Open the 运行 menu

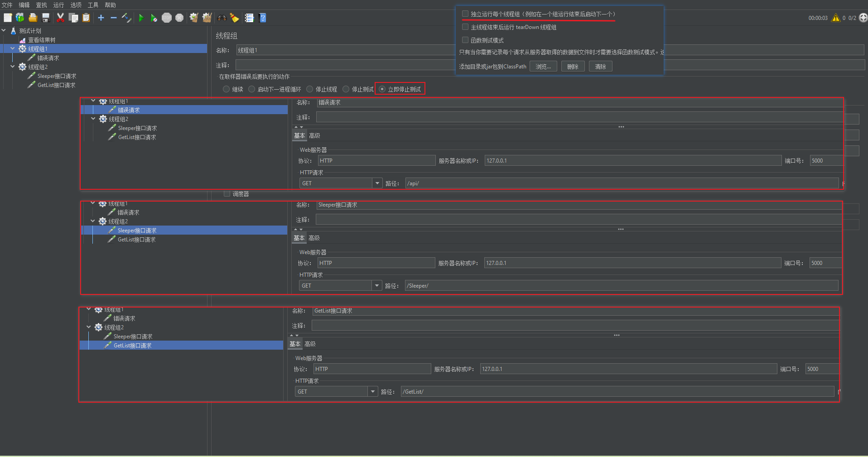coord(58,5)
